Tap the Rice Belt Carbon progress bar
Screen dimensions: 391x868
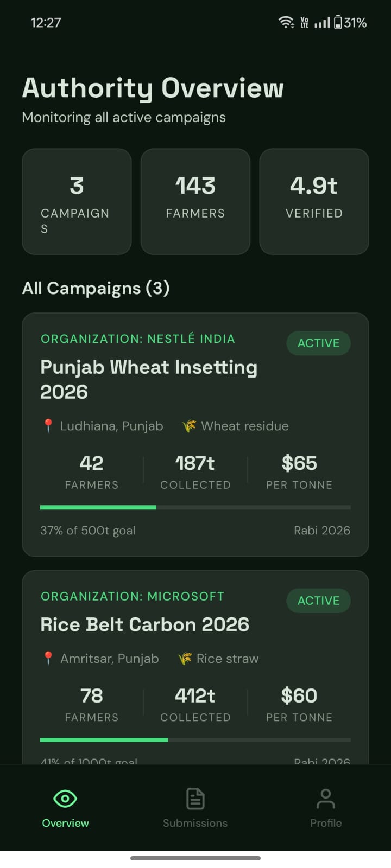pos(195,740)
